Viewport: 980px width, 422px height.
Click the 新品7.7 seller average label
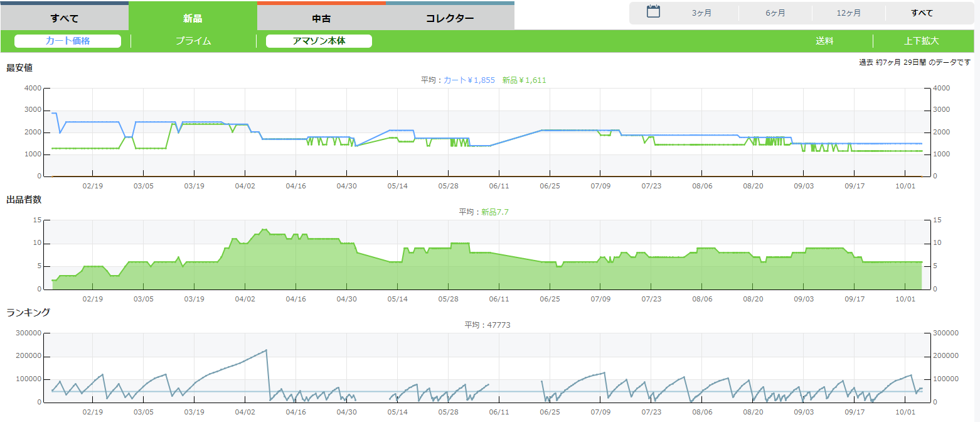pyautogui.click(x=494, y=212)
